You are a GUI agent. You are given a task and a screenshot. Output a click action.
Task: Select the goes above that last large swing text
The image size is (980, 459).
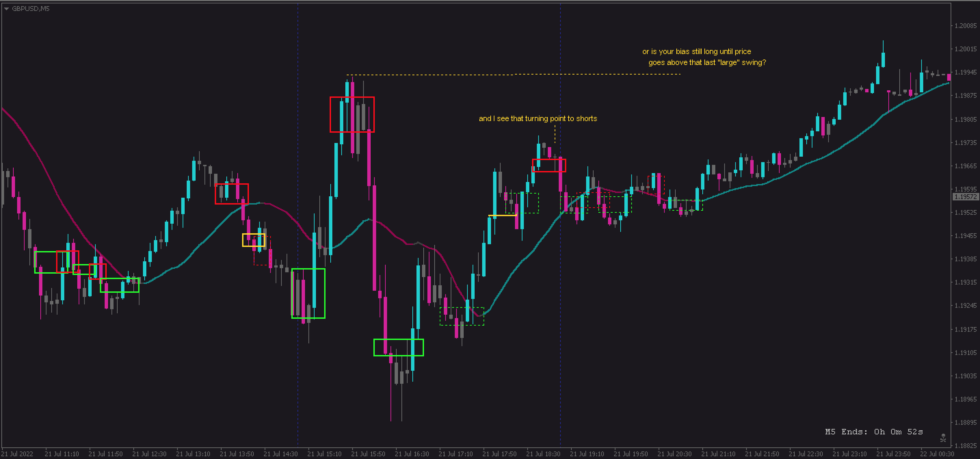(x=707, y=63)
